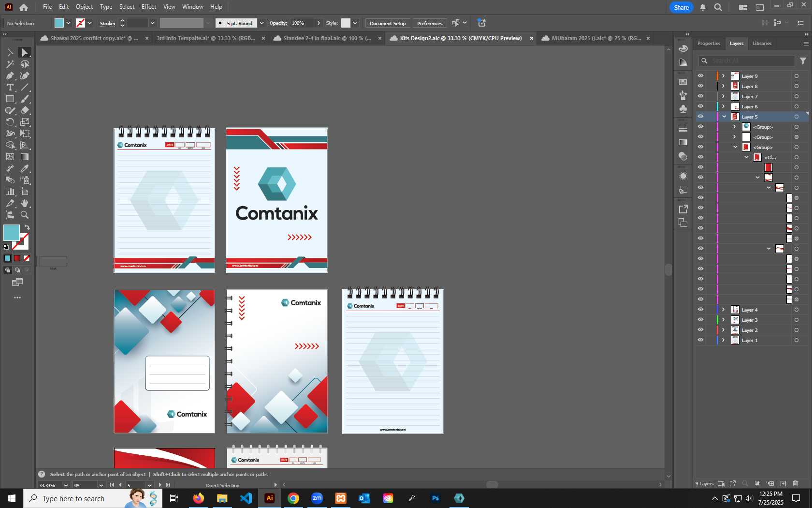Select the Column Graph tool
The width and height of the screenshot is (812, 508).
[10, 192]
